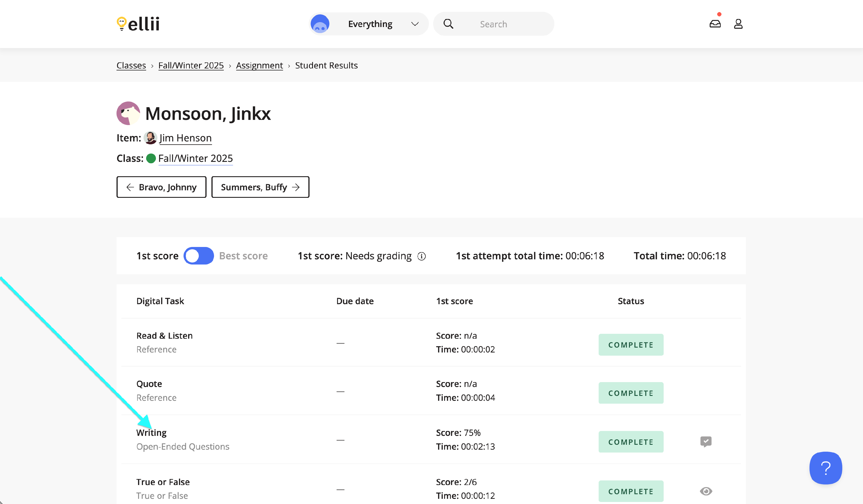Open the blue category avatar in filter
The image size is (863, 504).
[x=320, y=24]
